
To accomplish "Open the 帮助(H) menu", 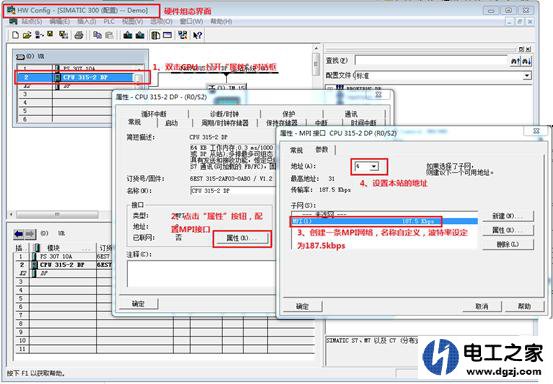I will pos(221,22).
